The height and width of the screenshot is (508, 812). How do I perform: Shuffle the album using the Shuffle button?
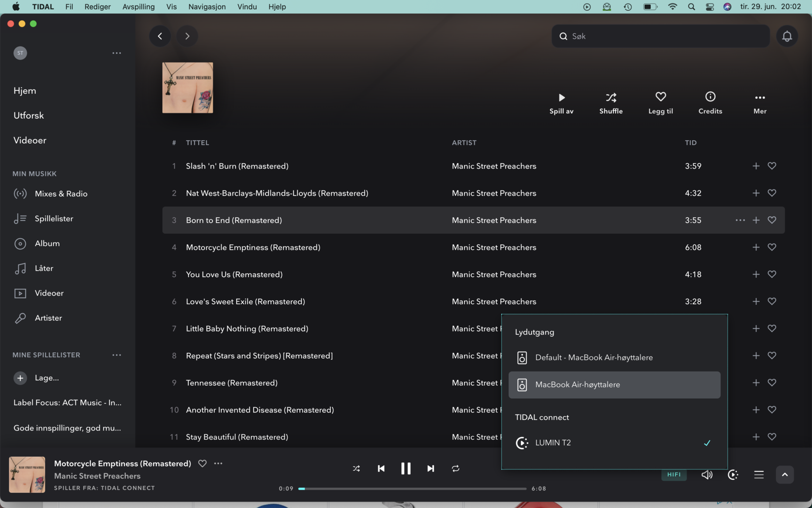pos(611,103)
